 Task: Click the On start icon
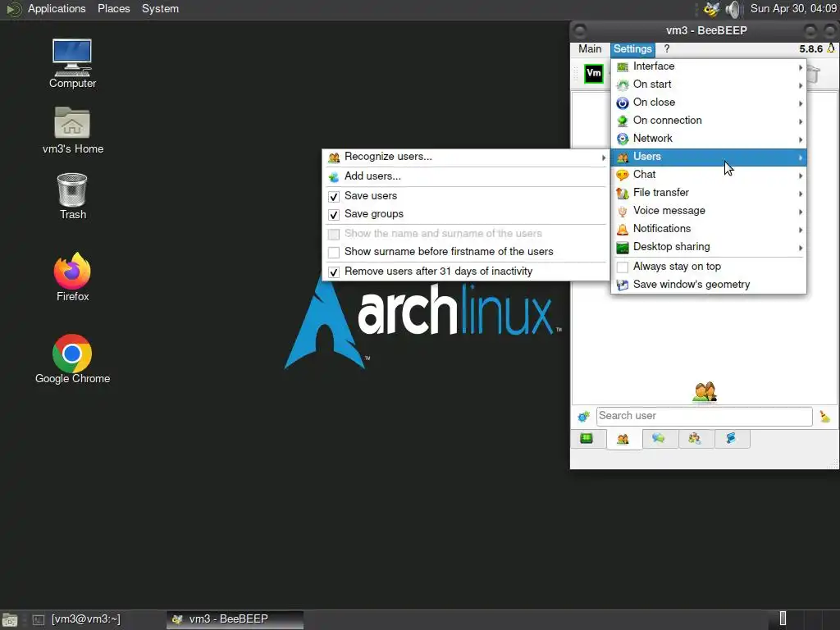623,84
